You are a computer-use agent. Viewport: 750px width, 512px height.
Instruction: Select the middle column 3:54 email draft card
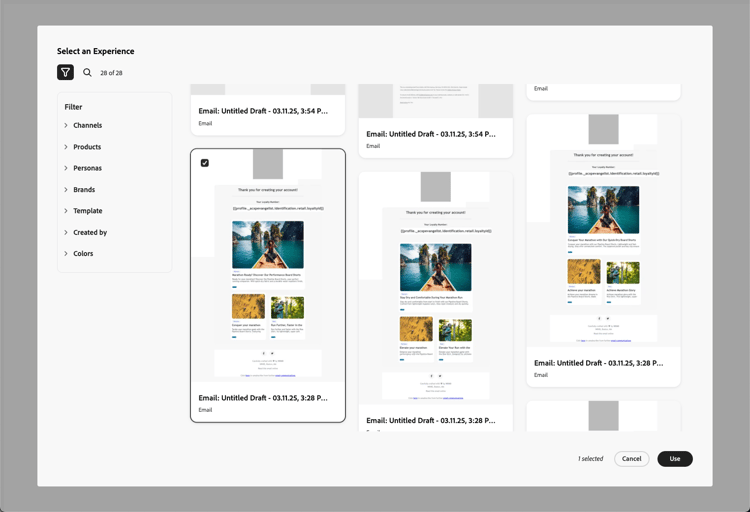(435, 121)
